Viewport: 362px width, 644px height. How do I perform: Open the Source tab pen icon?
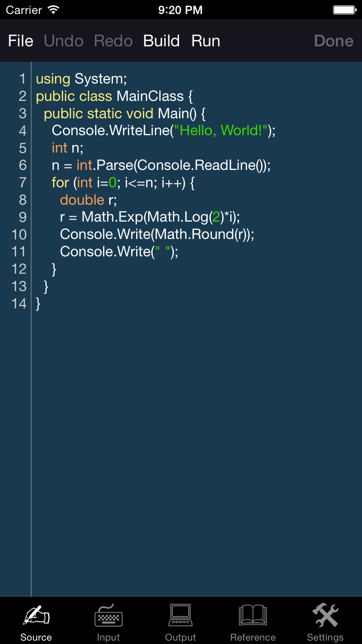click(36, 616)
